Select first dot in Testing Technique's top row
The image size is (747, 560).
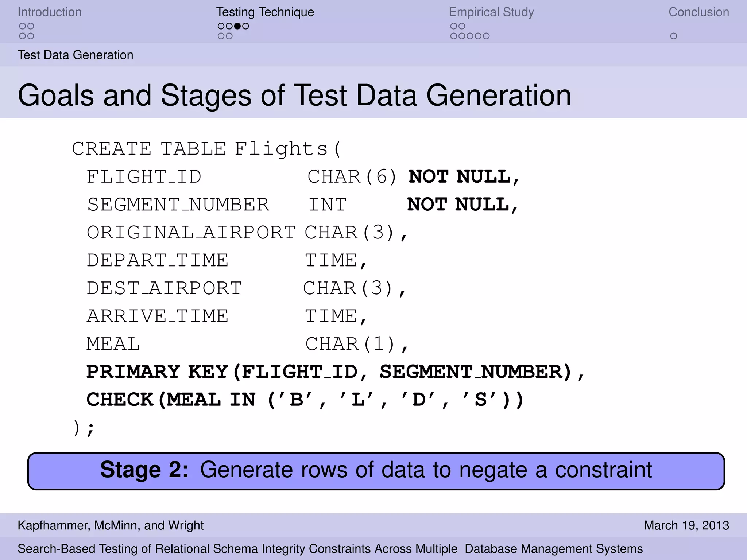pos(221,26)
